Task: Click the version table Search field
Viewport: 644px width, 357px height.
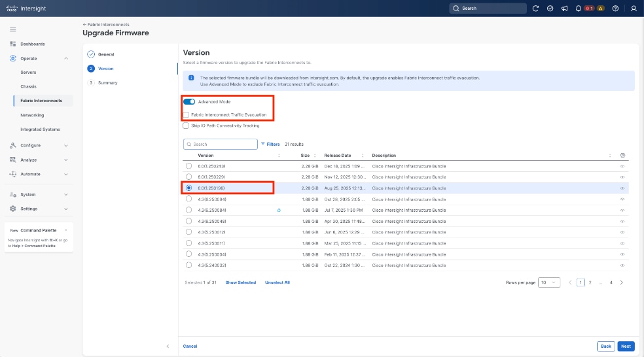Action: (x=221, y=144)
